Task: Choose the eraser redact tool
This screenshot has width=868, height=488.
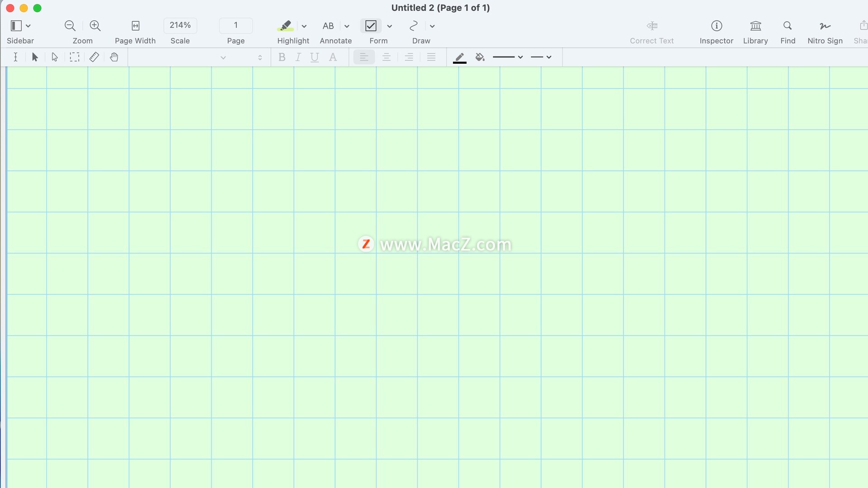Action: tap(94, 57)
